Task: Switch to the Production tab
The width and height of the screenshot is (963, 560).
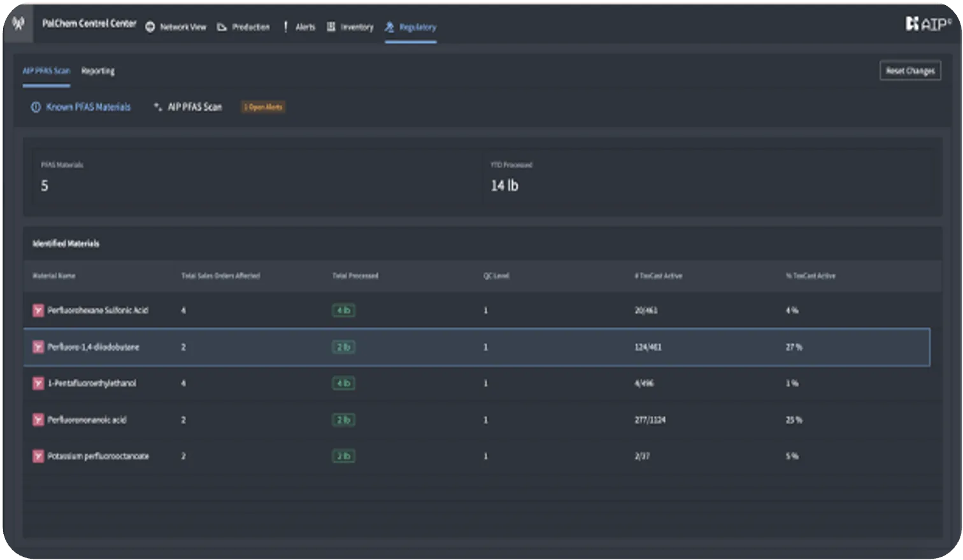Action: click(x=243, y=27)
